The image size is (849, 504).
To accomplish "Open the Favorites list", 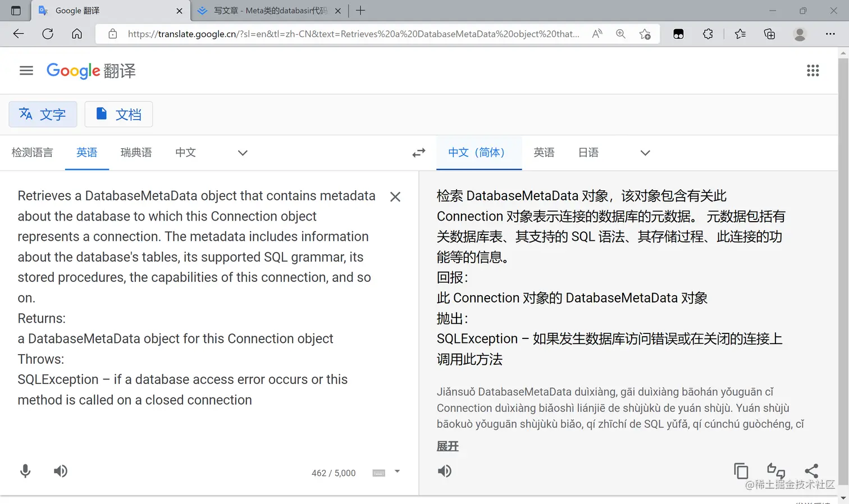I will click(740, 34).
